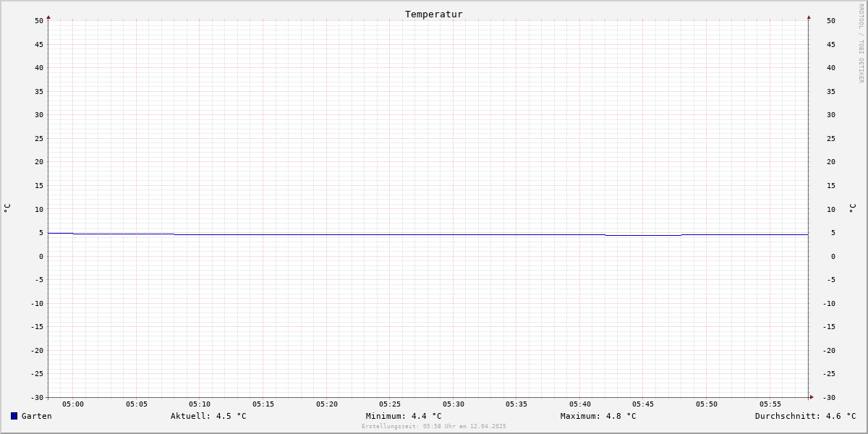This screenshot has height=434, width=868.
Task: Click the Minimum: 4.4 °C value
Action: click(x=404, y=416)
